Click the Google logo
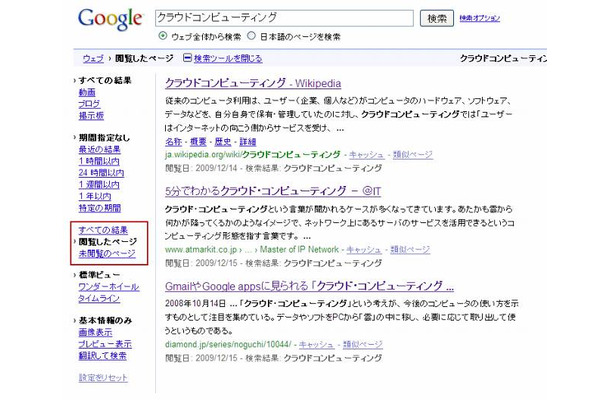The image size is (610, 400). [110, 19]
